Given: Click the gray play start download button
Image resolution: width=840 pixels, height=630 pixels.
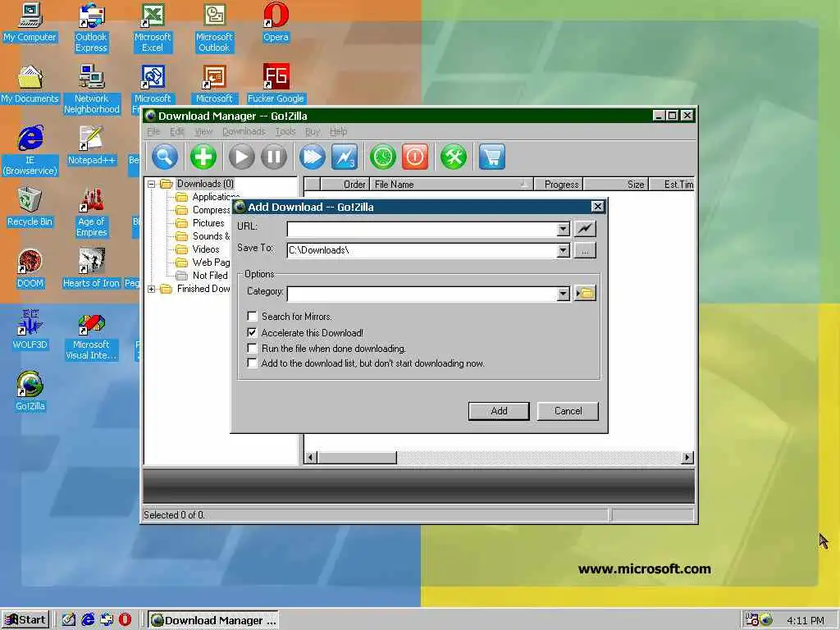Looking at the screenshot, I should tap(242, 157).
